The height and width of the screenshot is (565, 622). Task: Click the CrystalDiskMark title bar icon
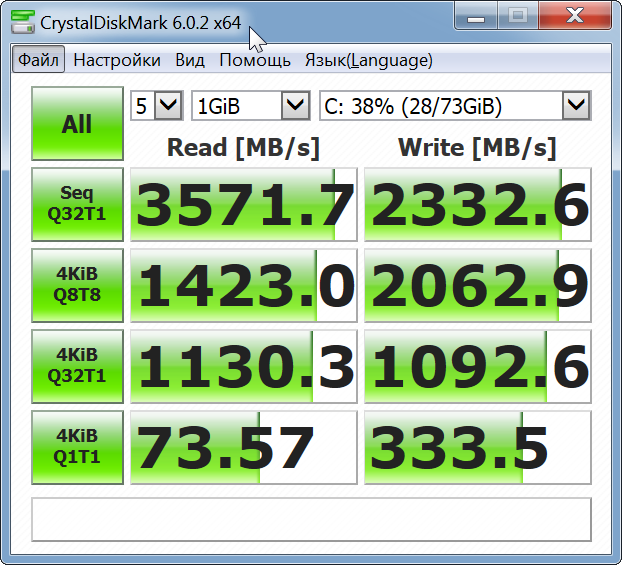(23, 22)
